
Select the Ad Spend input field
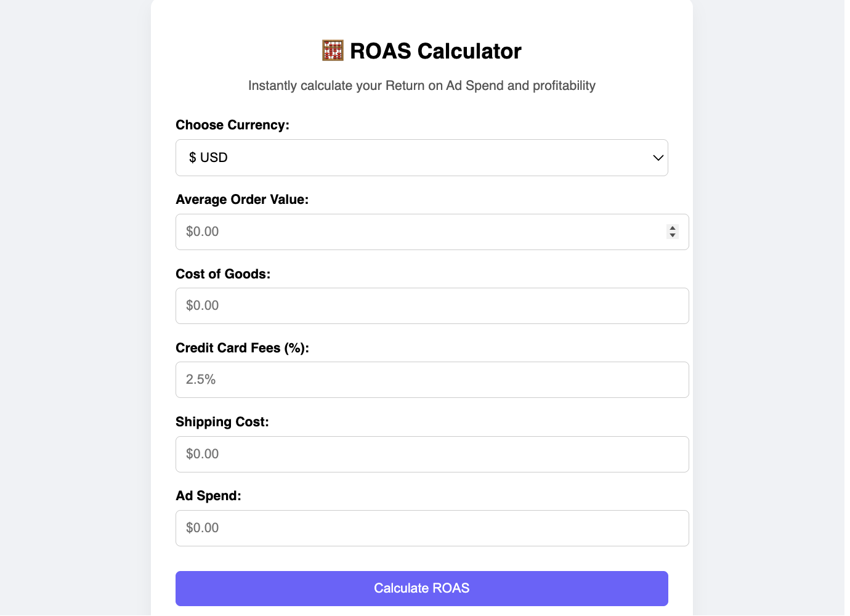tap(432, 528)
